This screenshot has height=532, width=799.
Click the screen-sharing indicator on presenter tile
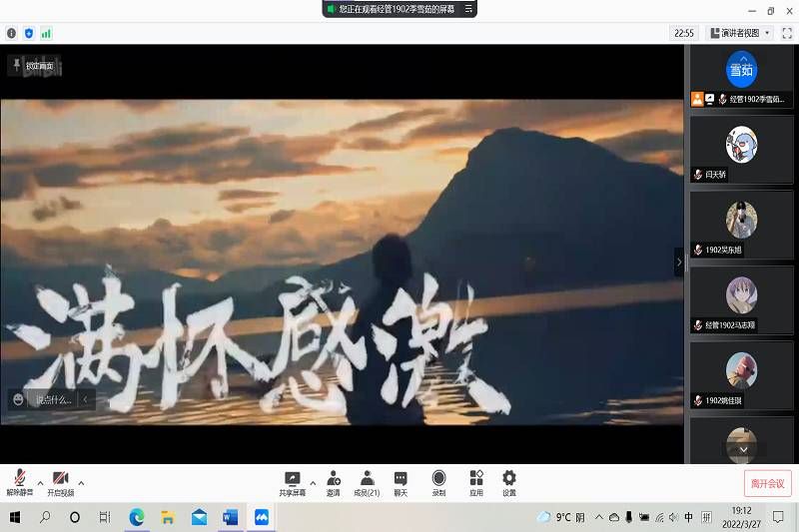click(x=709, y=99)
